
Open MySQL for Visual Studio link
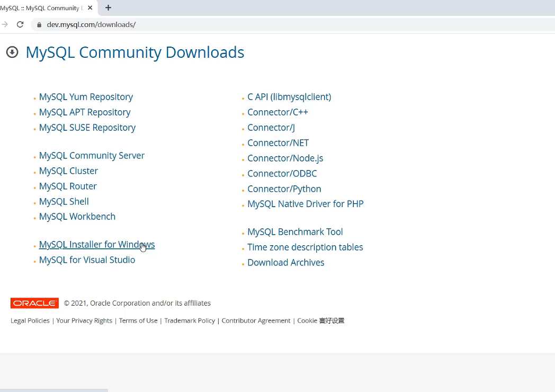87,260
